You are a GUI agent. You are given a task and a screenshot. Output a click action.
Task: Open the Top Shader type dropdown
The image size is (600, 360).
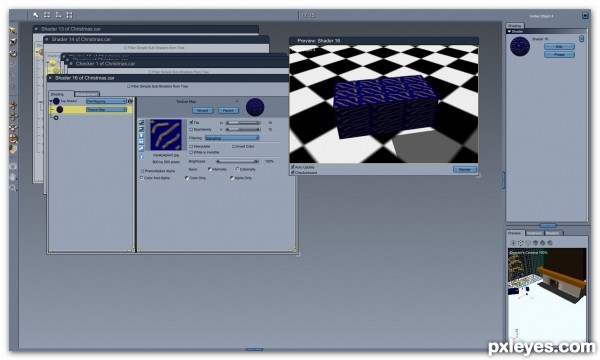(x=106, y=101)
